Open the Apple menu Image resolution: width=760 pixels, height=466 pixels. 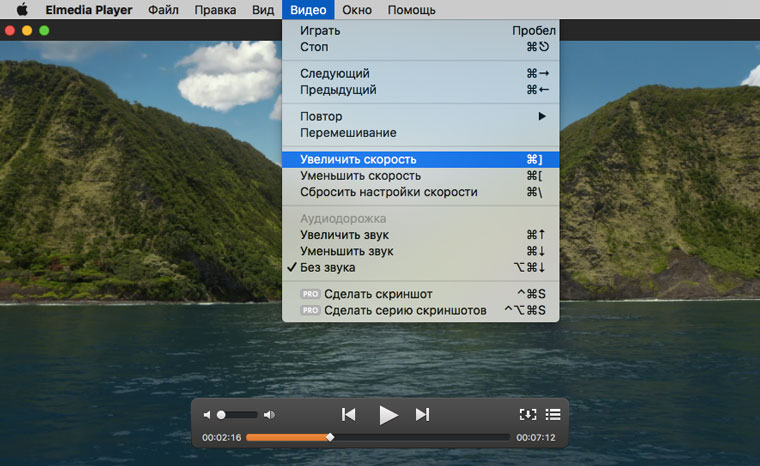(x=22, y=9)
